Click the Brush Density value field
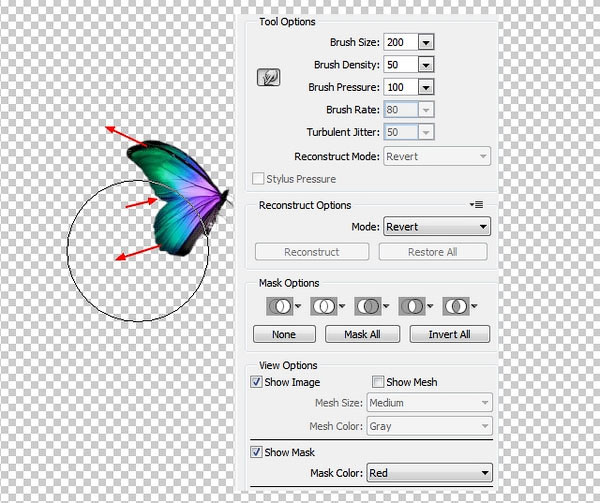The image size is (600, 503). coord(401,65)
